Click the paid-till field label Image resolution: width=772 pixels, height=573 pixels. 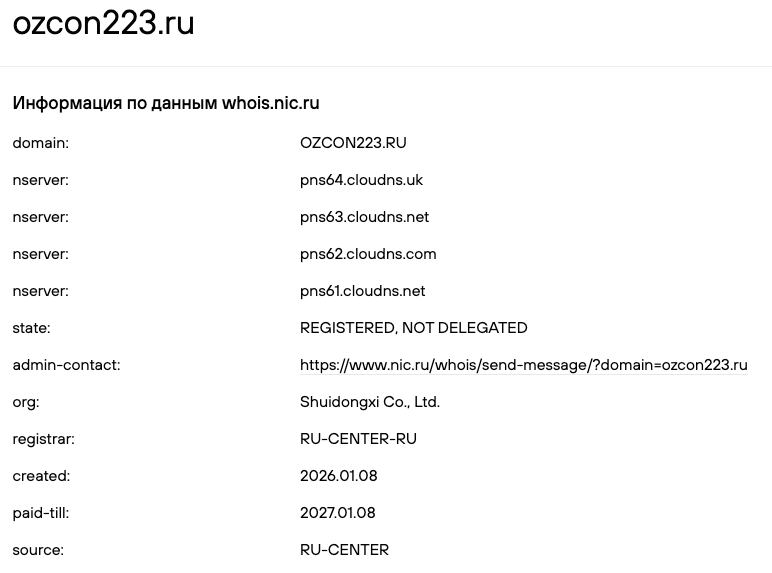coord(41,513)
